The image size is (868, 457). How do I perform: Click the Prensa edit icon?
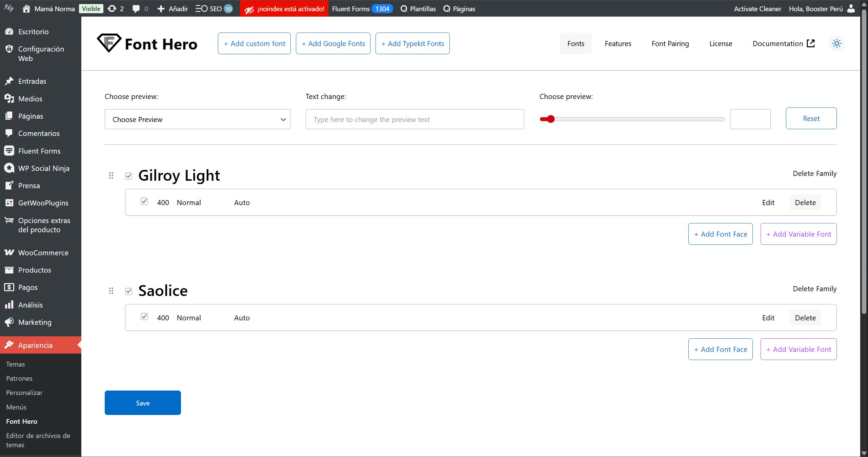point(9,185)
